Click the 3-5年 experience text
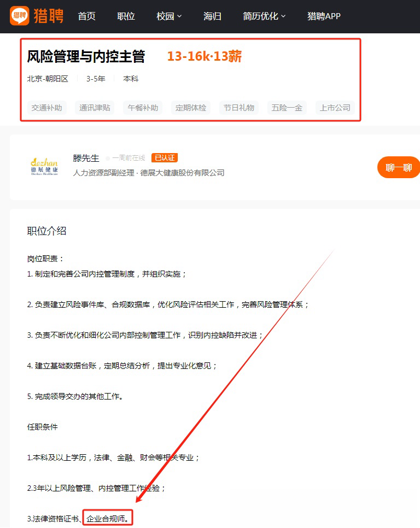 pos(96,79)
